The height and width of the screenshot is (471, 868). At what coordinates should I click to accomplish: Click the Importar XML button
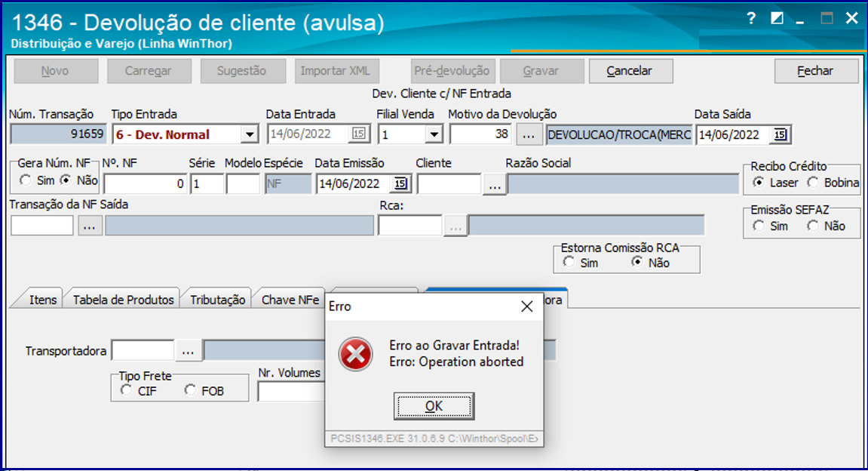tap(337, 71)
